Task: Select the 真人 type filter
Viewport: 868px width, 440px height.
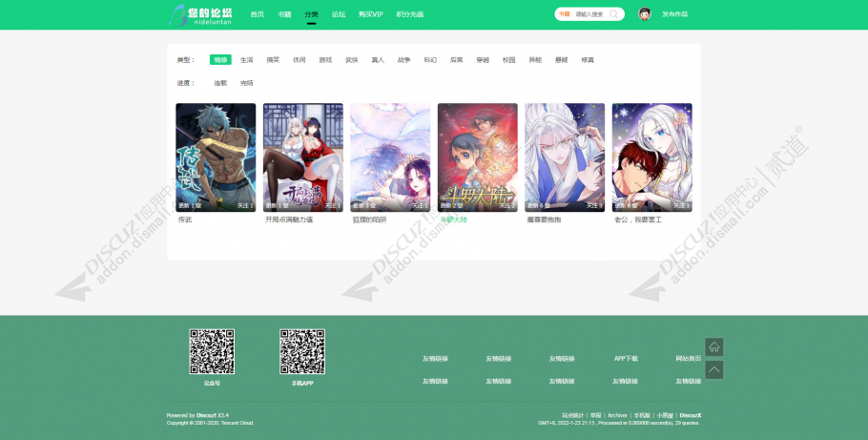Action: click(378, 60)
